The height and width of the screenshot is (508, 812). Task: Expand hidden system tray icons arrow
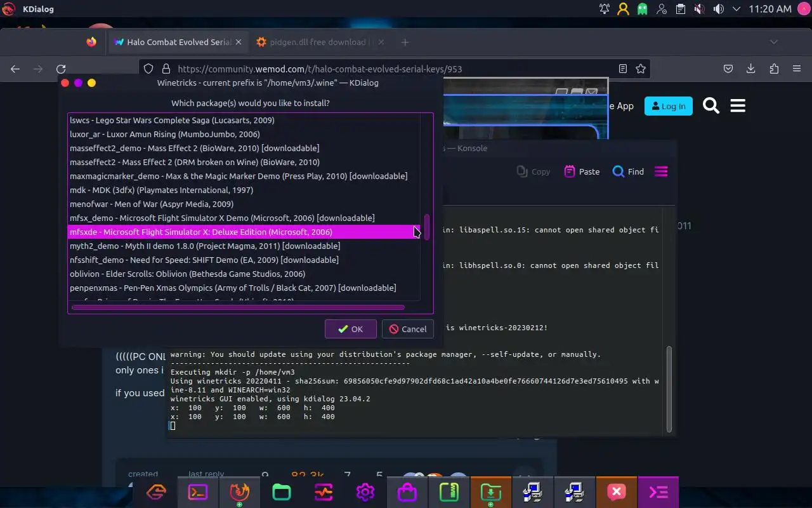737,9
